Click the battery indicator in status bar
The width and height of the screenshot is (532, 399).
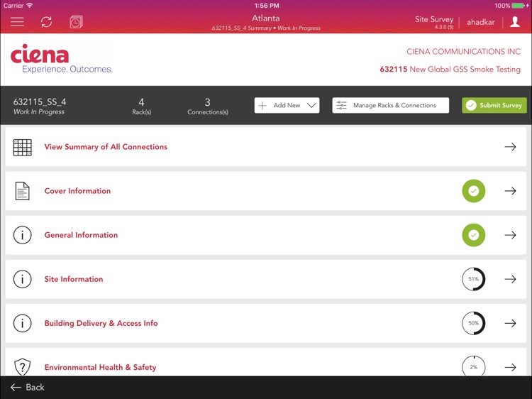(x=519, y=6)
